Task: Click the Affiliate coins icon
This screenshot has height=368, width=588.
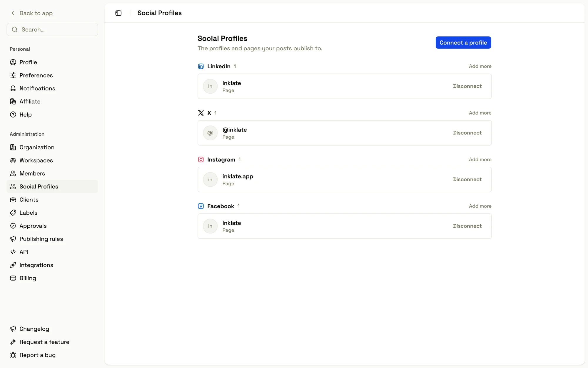Action: (x=13, y=101)
